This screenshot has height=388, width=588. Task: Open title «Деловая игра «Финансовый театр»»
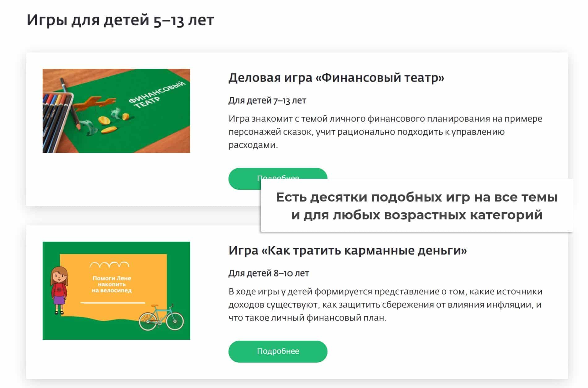tap(336, 78)
